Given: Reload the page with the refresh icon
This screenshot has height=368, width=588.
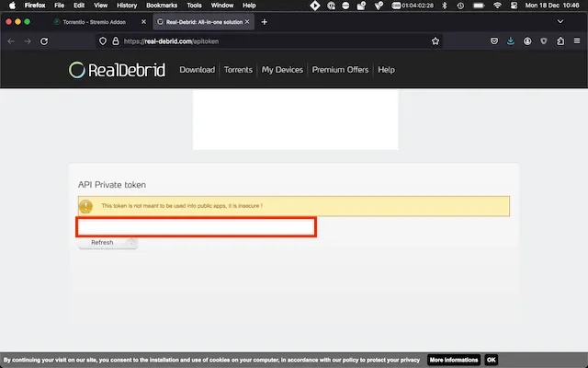Looking at the screenshot, I should pyautogui.click(x=44, y=41).
